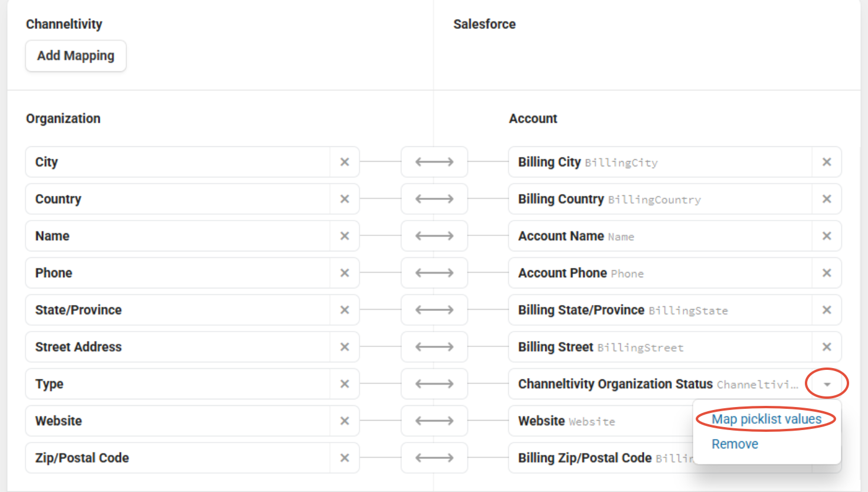
Task: Toggle sync direction arrow for Zip/Postal Code mapping
Action: pos(434,458)
